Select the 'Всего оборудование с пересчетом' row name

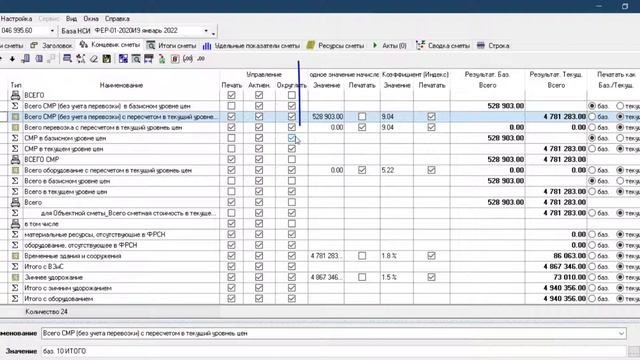tap(108, 170)
